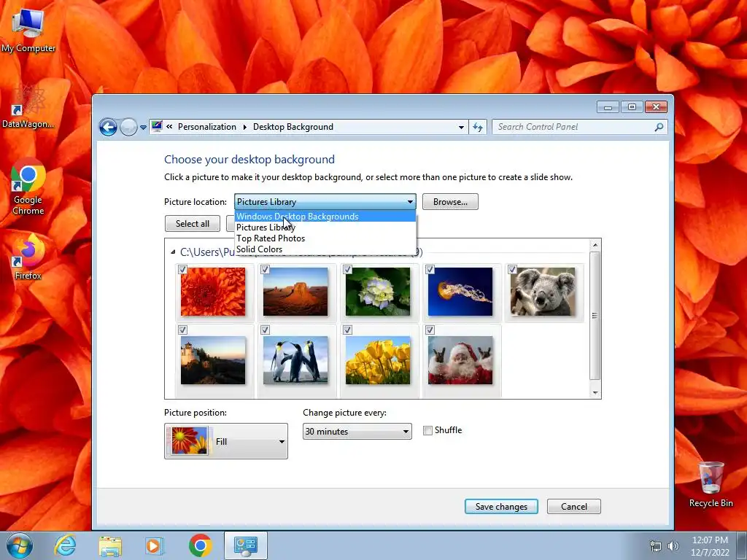Click the volume speaker tray icon
The image size is (747, 560).
tap(673, 546)
